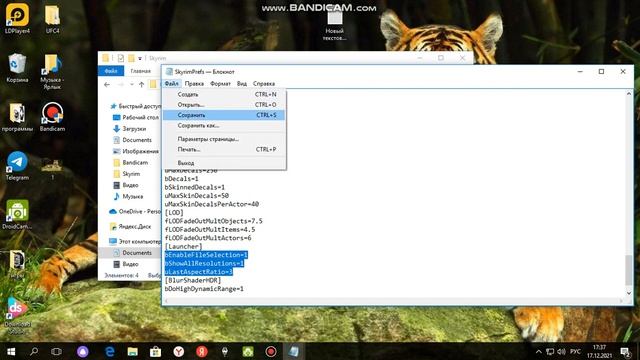Open the Новый текстовый document on desktop
This screenshot has height=360, width=640.
click(335, 26)
